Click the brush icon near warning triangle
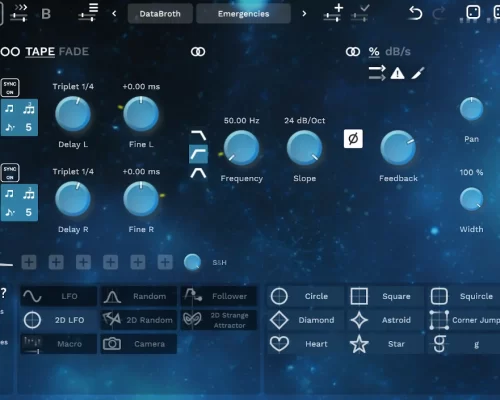Viewport: 500px width, 400px height. [418, 73]
